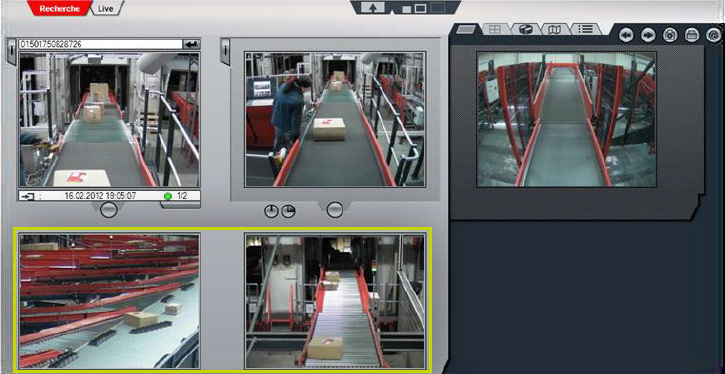
Task: Click the forward arrow button
Action: click(x=648, y=35)
